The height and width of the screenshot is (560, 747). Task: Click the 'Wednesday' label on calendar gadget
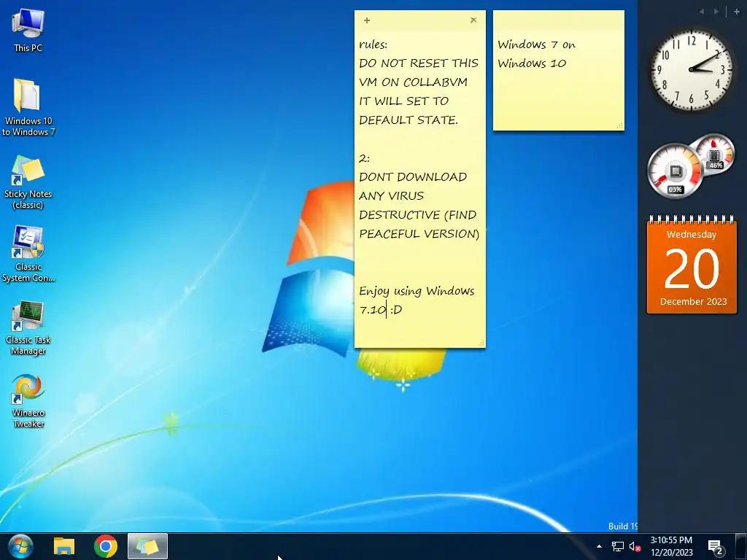pyautogui.click(x=692, y=234)
